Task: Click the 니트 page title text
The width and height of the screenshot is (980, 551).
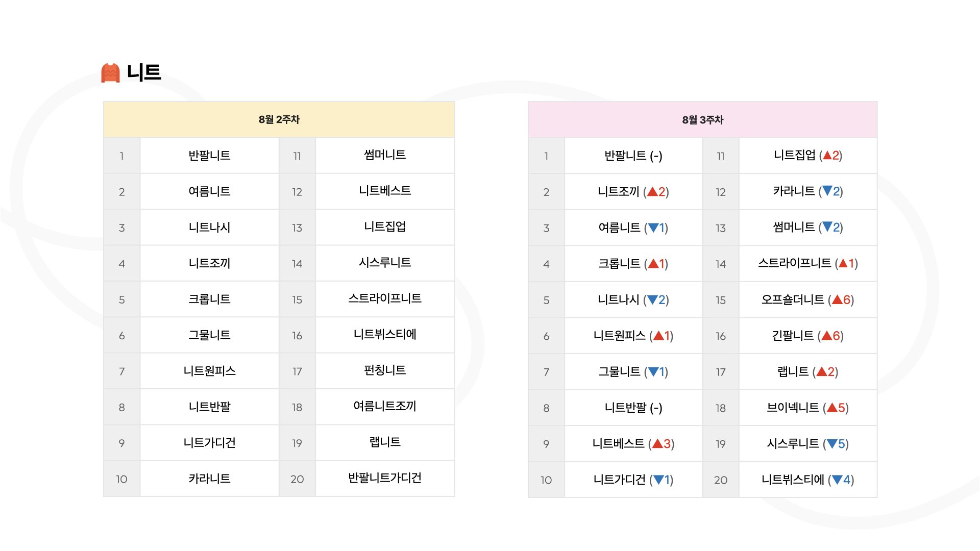Action: [144, 72]
